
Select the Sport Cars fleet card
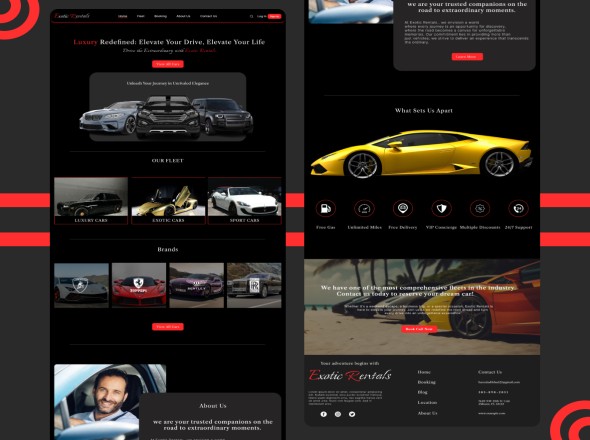click(x=245, y=201)
